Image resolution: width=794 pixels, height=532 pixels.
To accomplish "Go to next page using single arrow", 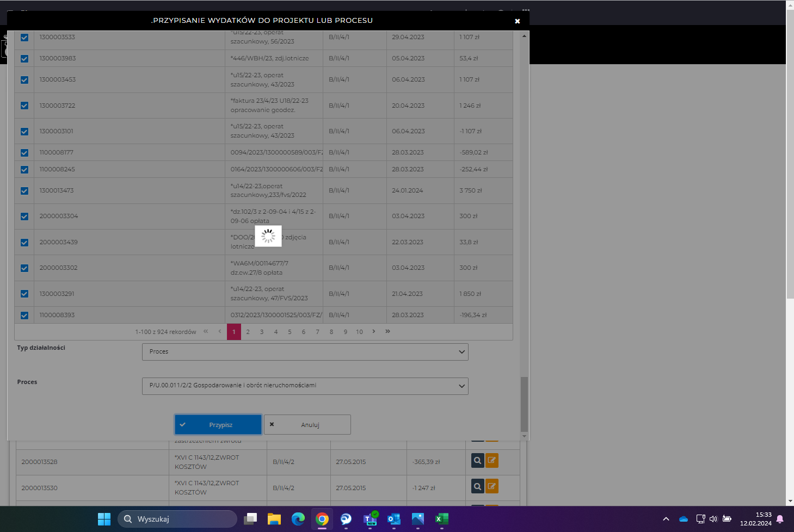I will pyautogui.click(x=373, y=331).
